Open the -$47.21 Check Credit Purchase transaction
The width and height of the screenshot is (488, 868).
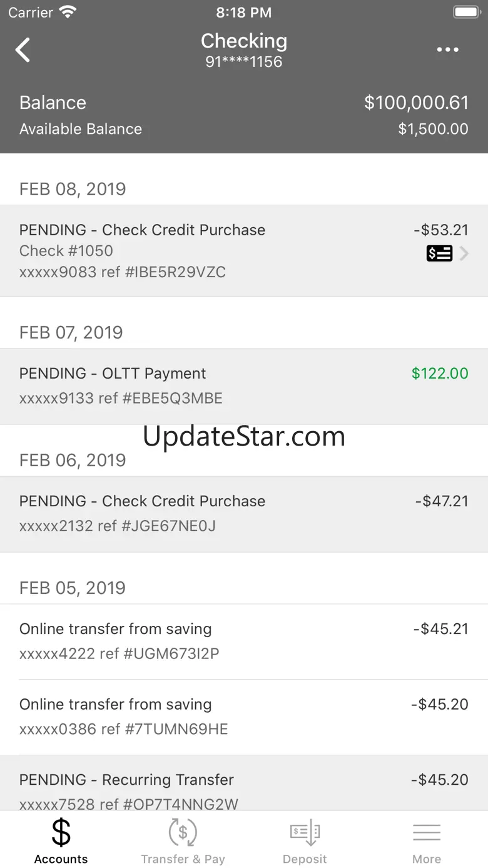tap(244, 514)
